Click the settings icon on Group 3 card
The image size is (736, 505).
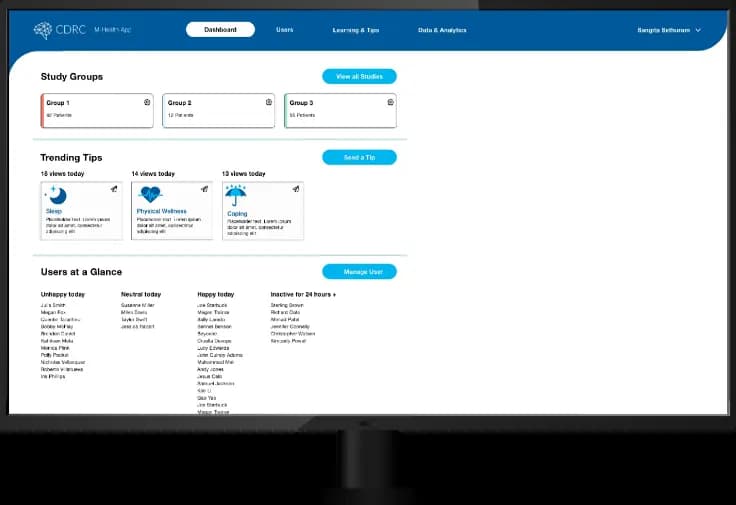tap(391, 102)
